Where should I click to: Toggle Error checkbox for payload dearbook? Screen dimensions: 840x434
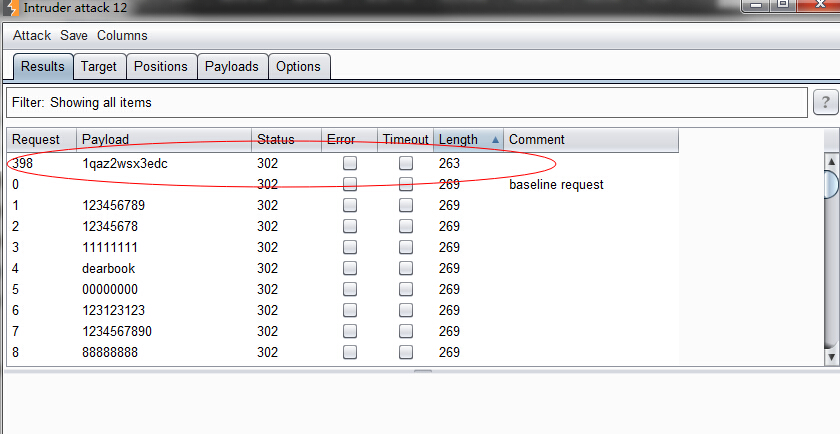(350, 268)
